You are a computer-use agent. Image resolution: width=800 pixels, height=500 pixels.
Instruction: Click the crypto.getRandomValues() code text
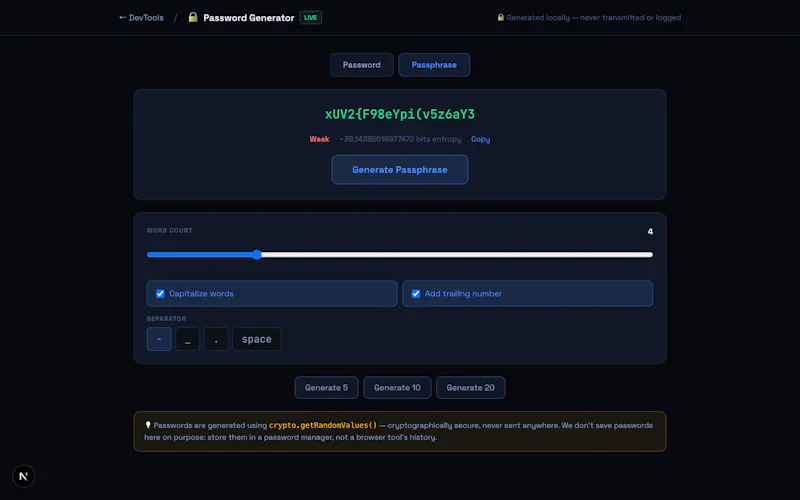[x=323, y=425]
